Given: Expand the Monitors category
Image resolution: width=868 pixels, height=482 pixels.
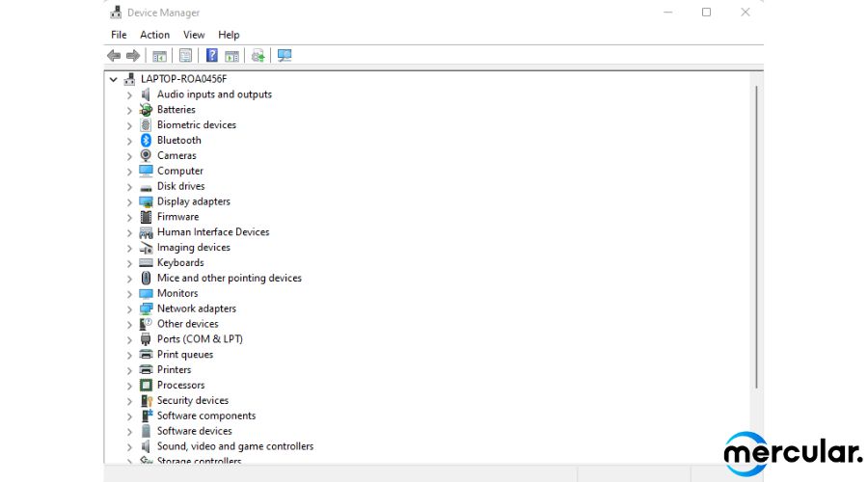Looking at the screenshot, I should (x=129, y=294).
